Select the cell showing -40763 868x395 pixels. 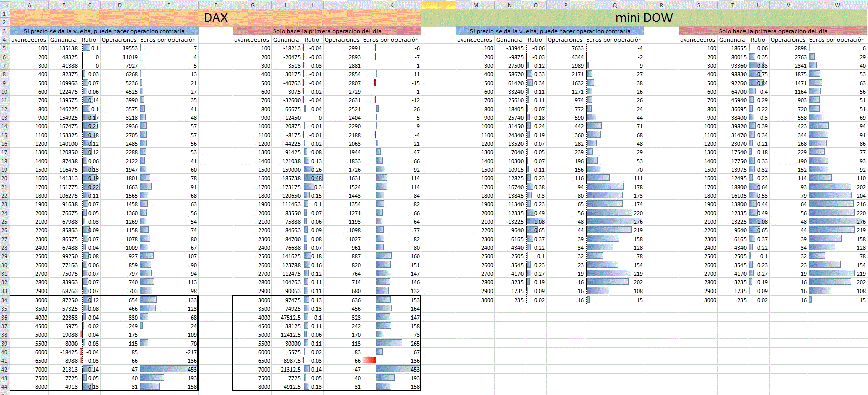(x=287, y=83)
